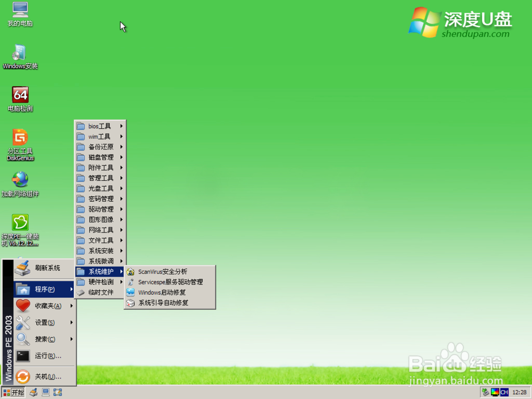Expand the wim工具 submenu arrow
This screenshot has height=399, width=532.
(x=121, y=136)
